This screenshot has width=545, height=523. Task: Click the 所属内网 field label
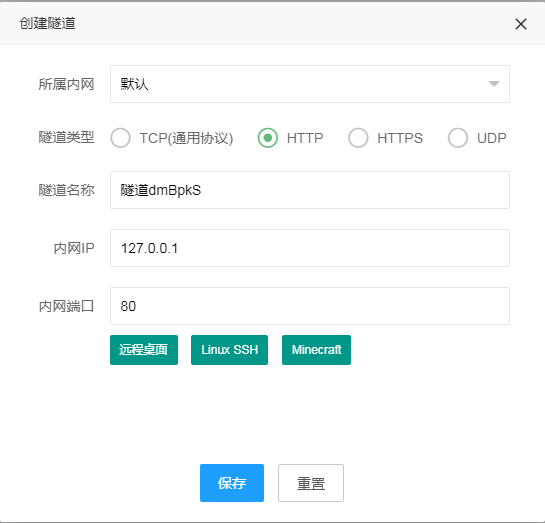[66, 84]
